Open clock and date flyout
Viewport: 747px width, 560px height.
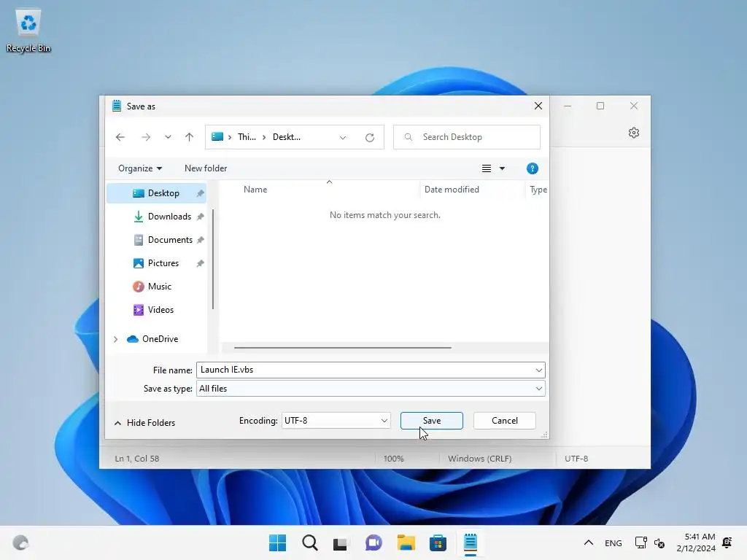pyautogui.click(x=695, y=542)
